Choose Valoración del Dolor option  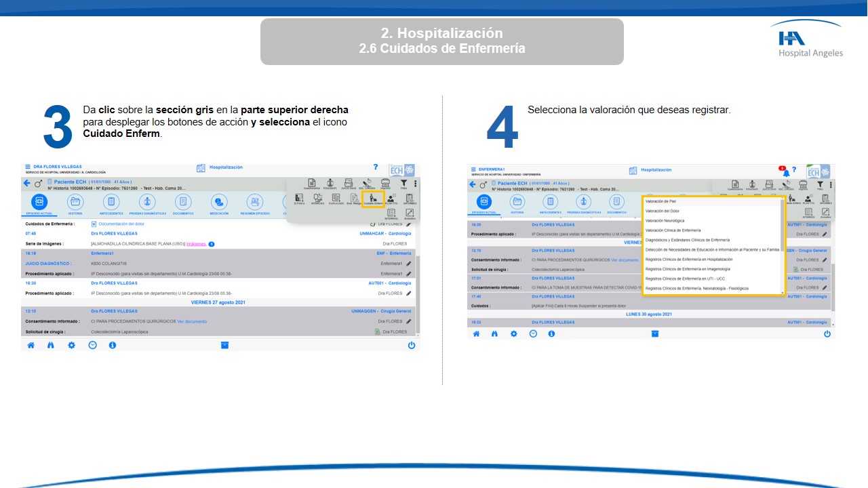click(663, 211)
